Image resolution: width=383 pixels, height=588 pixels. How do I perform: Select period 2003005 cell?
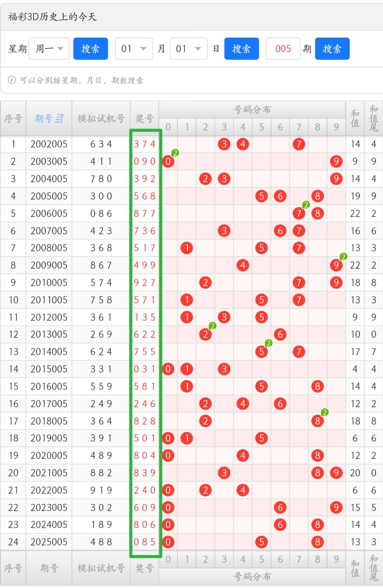click(49, 161)
